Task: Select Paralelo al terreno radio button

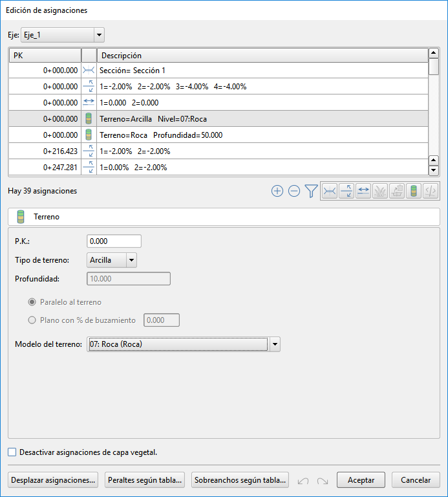Action: (32, 302)
